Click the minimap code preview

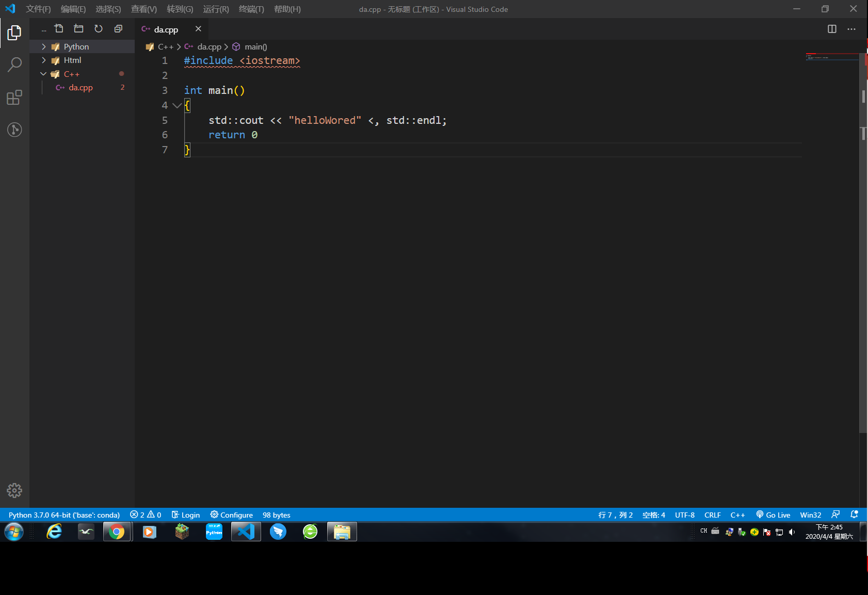[832, 57]
